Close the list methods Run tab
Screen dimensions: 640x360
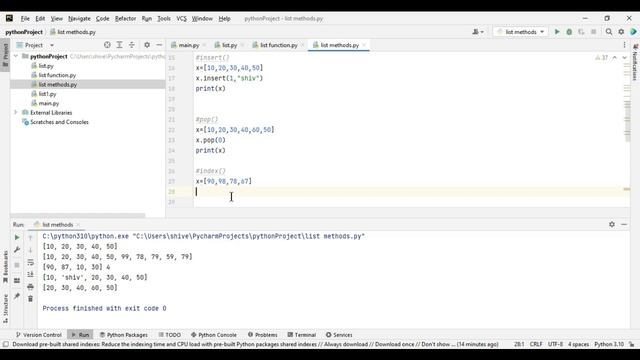[x=78, y=224]
